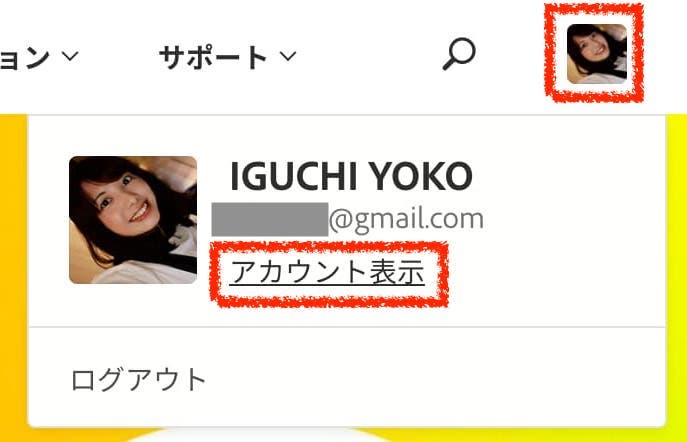The image size is (687, 442).
Task: Expand the chevron beside サポート
Action: 288,56
